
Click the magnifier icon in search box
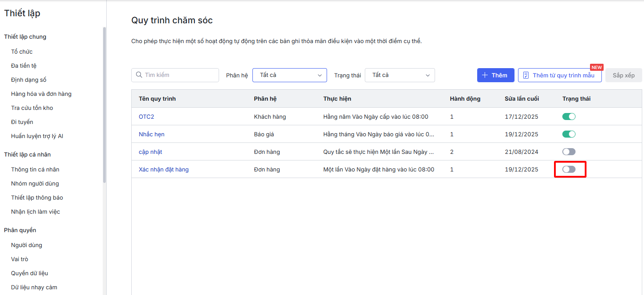point(139,75)
